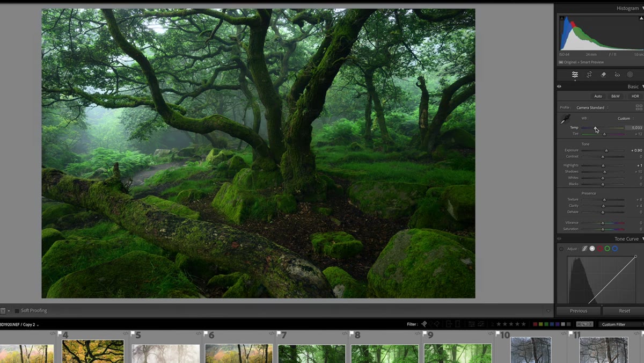Select filmstrip thumbnail 7

tap(312, 353)
